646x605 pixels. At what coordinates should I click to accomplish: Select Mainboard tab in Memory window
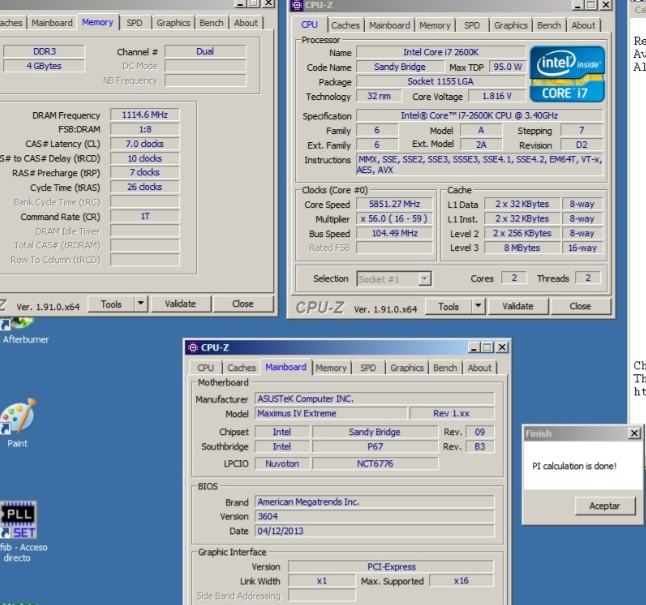(52, 23)
